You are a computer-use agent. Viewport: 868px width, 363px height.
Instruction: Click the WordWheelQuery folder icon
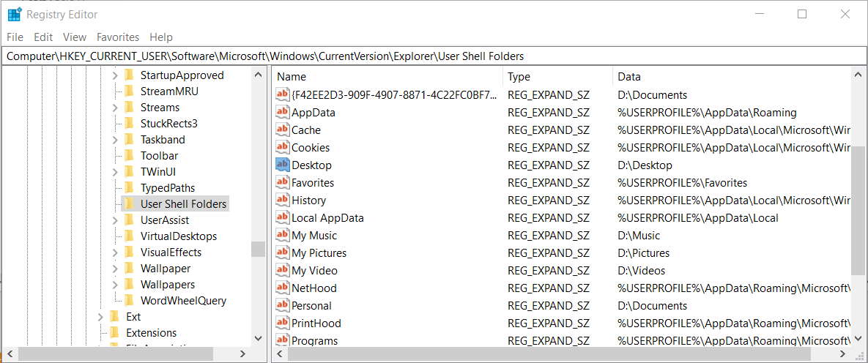pyautogui.click(x=129, y=301)
